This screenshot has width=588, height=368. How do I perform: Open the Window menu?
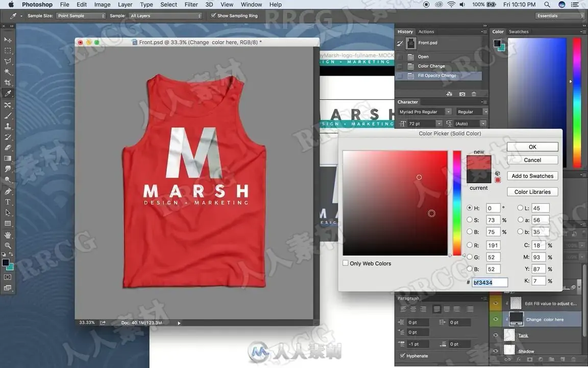251,5
